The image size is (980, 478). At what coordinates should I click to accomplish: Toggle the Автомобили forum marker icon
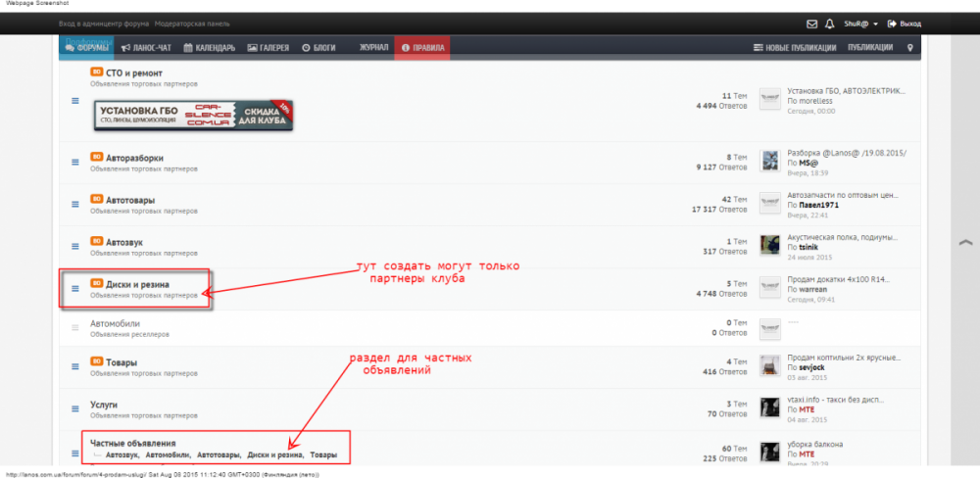pos(74,327)
